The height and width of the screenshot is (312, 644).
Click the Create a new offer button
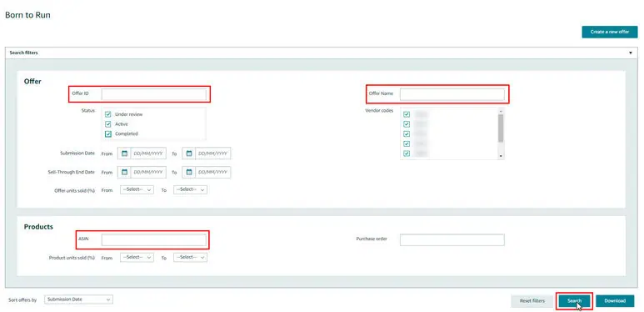(x=610, y=32)
